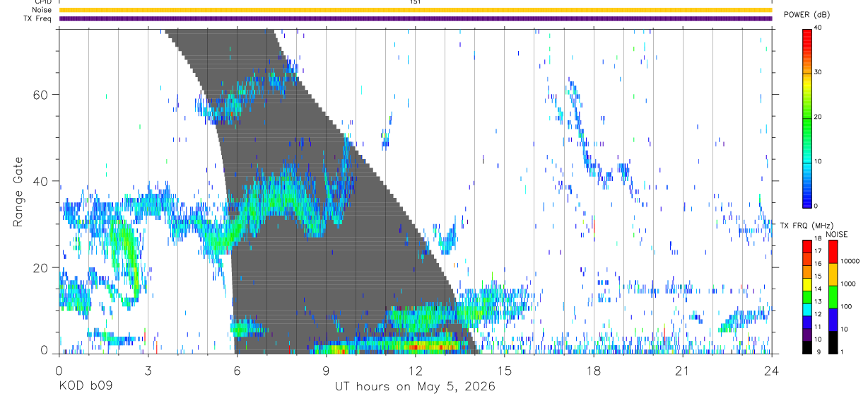Click the 'Noise' row label at top
Image resolution: width=868 pixels, height=401 pixels.
tap(42, 10)
